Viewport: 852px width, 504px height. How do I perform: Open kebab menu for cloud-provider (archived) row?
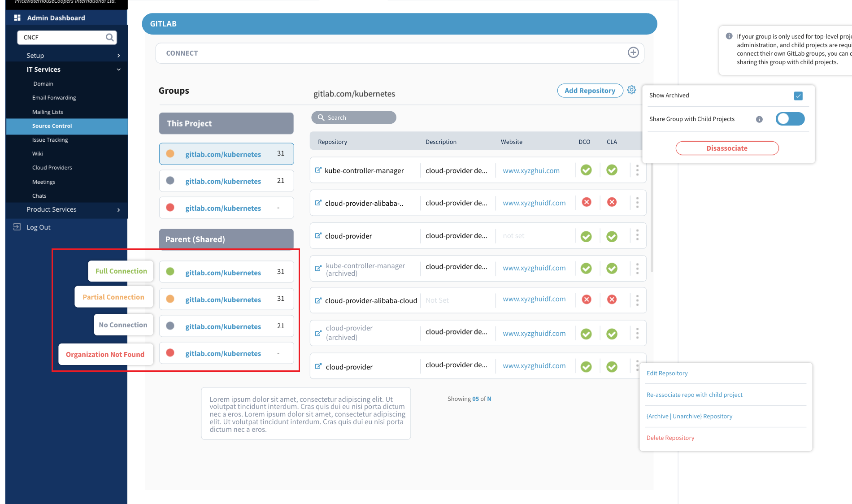pyautogui.click(x=637, y=333)
